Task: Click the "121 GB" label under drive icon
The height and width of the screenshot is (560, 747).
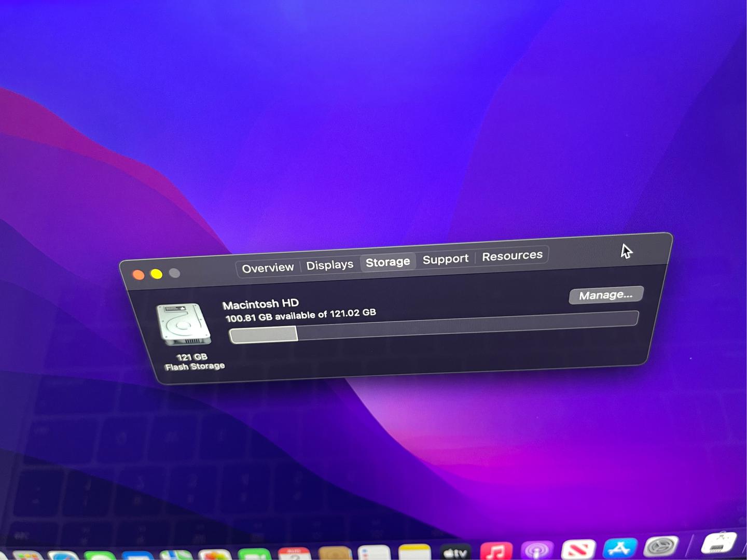Action: point(192,357)
